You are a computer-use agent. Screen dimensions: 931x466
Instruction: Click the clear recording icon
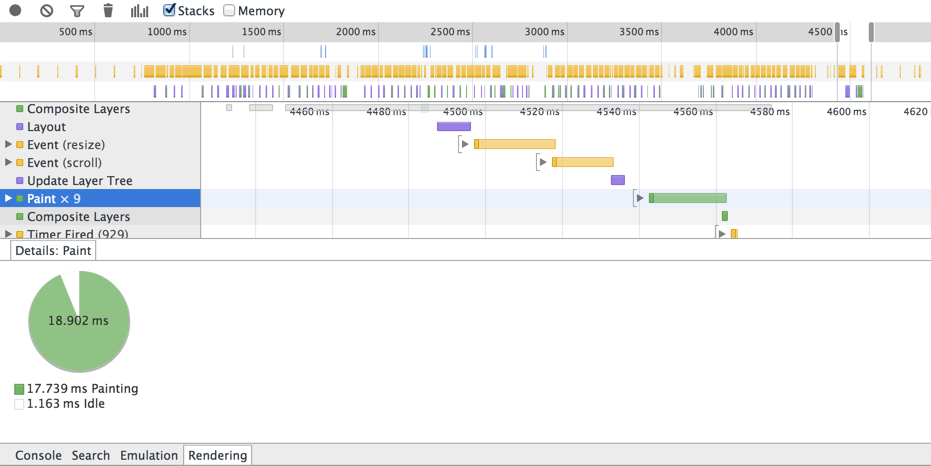[46, 11]
